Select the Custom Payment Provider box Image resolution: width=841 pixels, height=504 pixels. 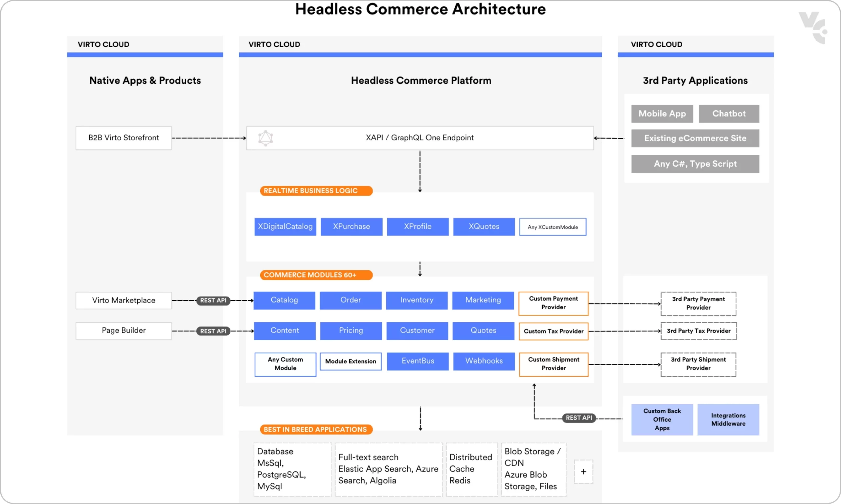(x=553, y=303)
